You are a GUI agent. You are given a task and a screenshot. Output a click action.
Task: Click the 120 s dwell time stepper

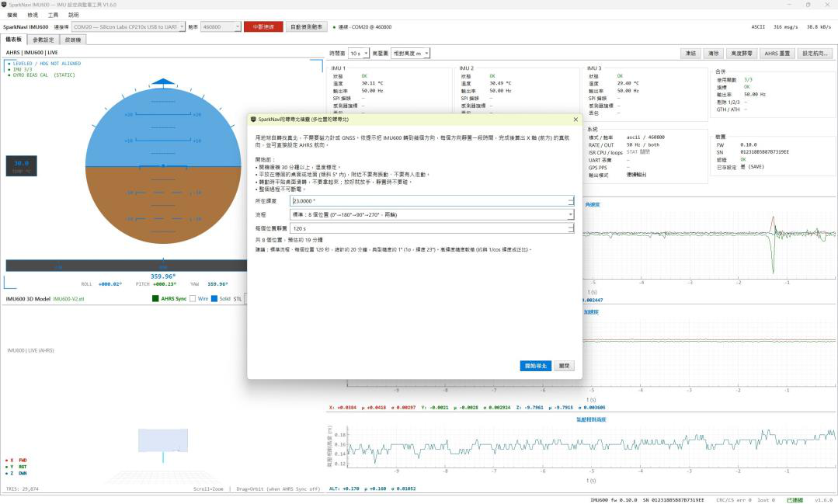(571, 228)
